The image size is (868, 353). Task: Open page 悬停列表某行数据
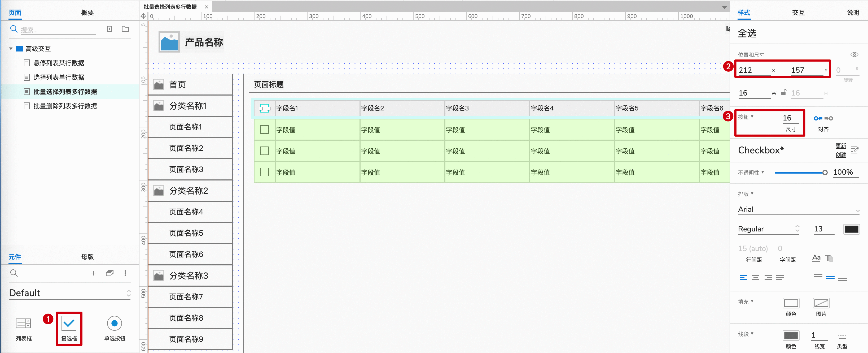point(59,63)
